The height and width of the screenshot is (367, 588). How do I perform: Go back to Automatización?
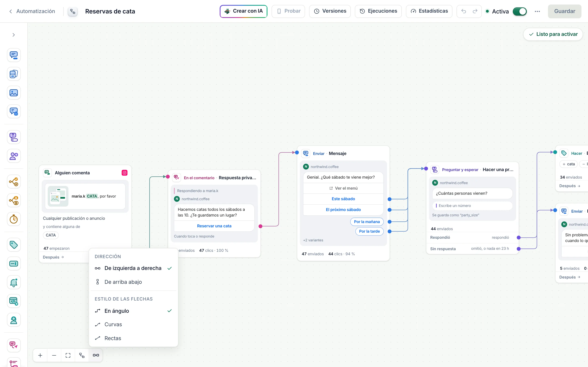pos(32,11)
